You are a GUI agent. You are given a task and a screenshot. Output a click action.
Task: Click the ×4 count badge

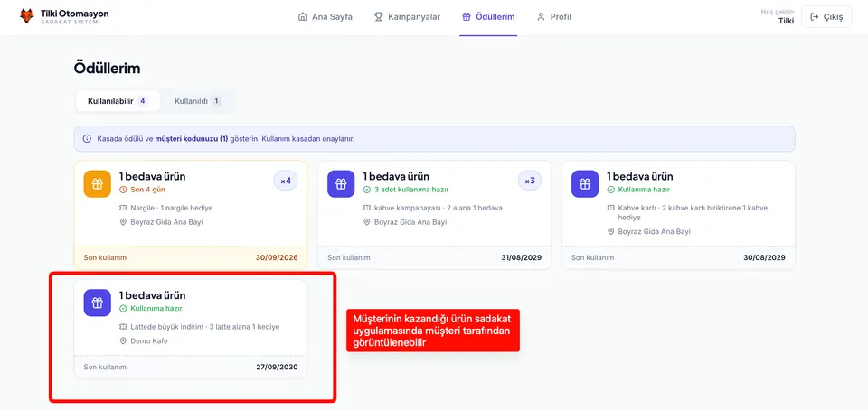click(x=286, y=181)
